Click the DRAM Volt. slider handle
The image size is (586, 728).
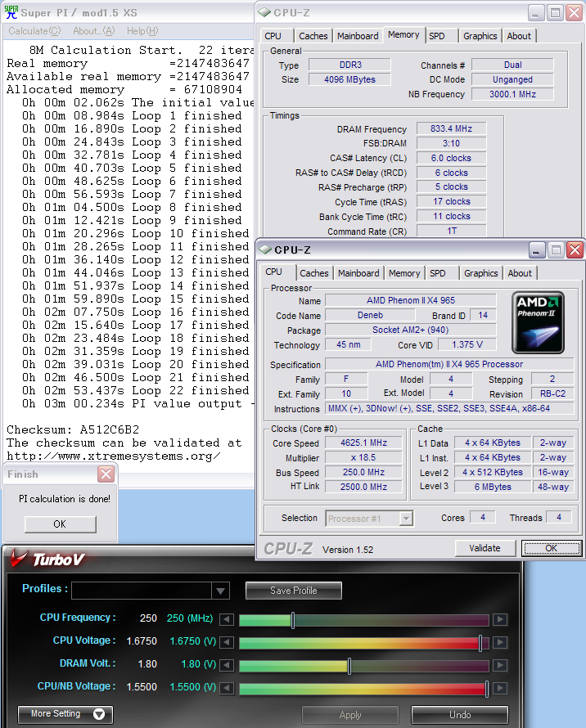349,665
